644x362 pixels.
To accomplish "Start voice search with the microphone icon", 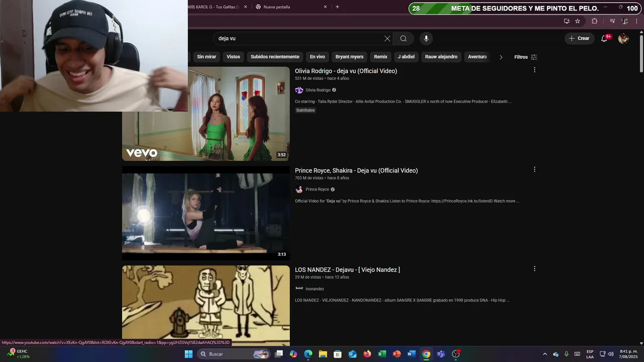I will 426,39.
